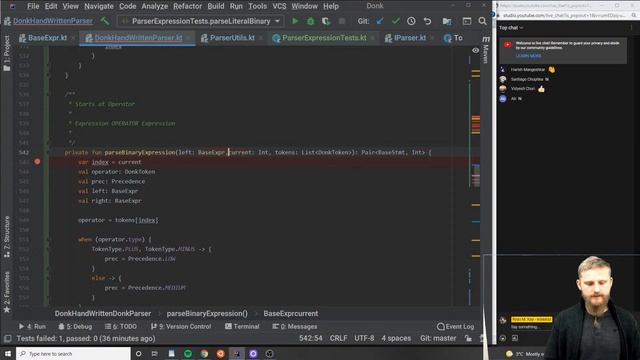The image size is (640, 360).
Task: Switch to the IParser.kt tab
Action: pyautogui.click(x=409, y=38)
